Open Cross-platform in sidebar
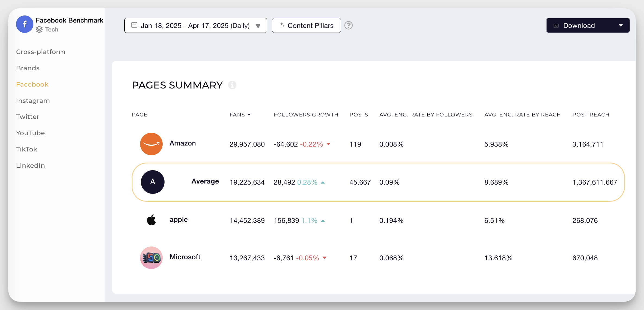This screenshot has height=310, width=644. click(41, 52)
